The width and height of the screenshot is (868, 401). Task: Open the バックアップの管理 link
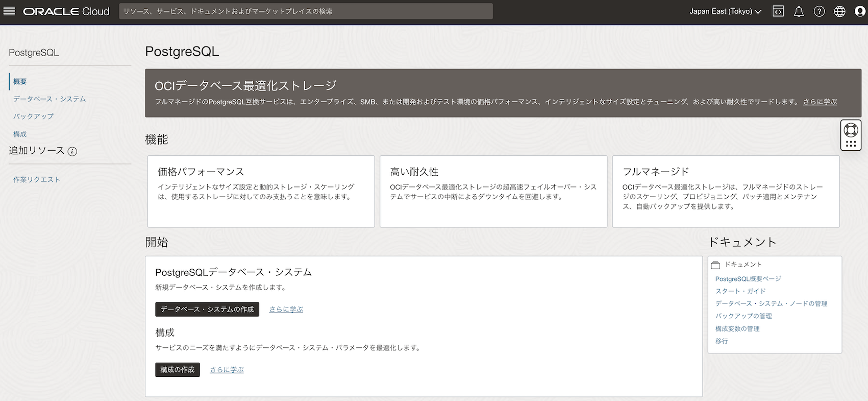743,316
